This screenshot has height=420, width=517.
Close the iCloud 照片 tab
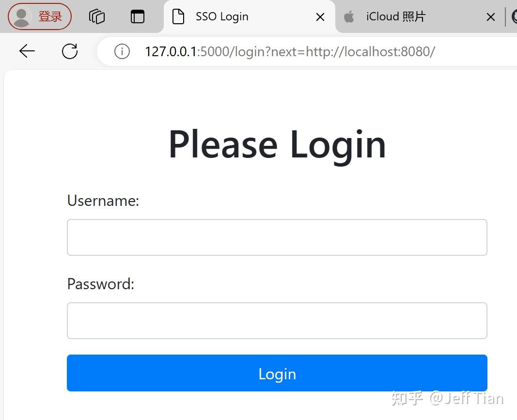pyautogui.click(x=491, y=17)
